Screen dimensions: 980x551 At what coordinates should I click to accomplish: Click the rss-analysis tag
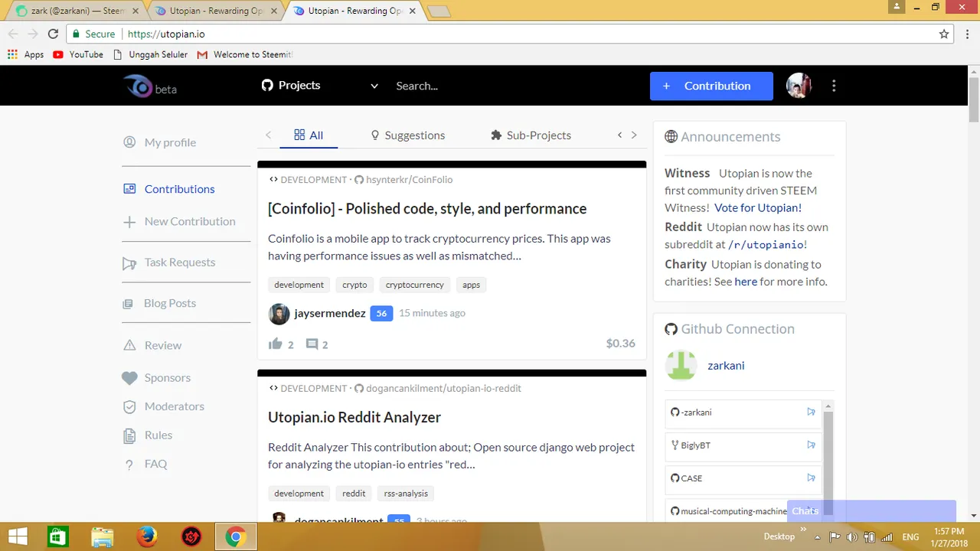(406, 494)
